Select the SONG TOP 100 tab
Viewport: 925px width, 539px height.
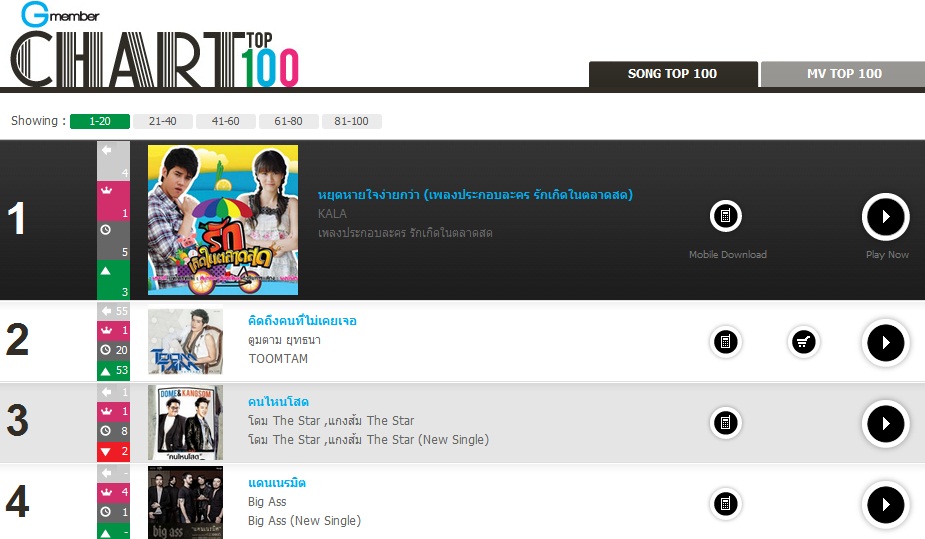coord(673,74)
